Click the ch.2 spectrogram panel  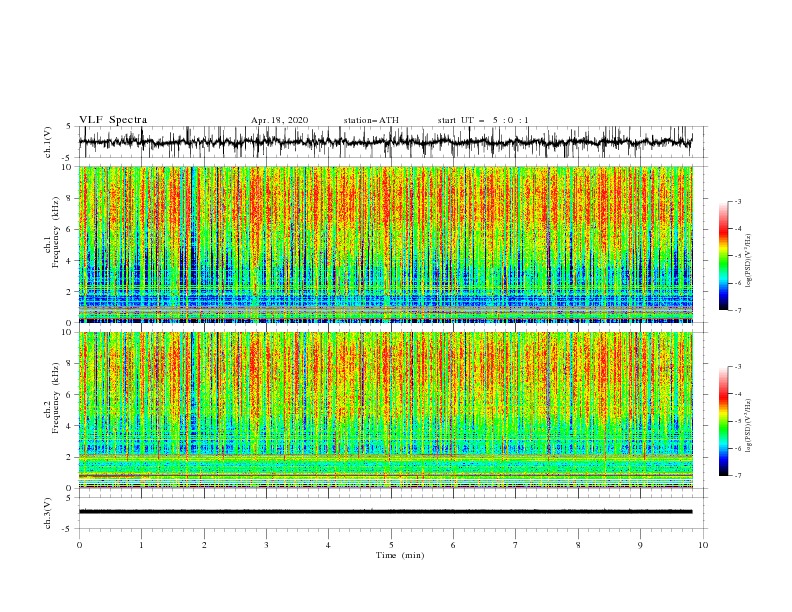click(385, 410)
